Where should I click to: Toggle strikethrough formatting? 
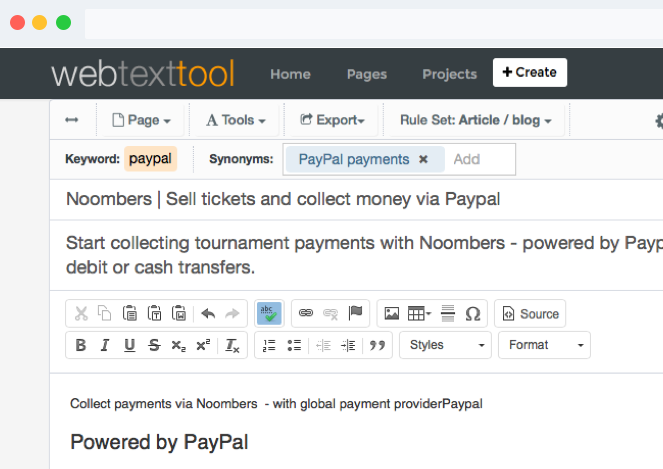pos(154,346)
